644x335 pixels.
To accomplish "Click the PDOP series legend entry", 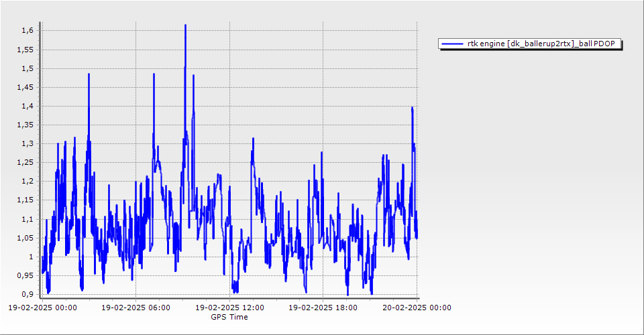I will click(x=530, y=44).
